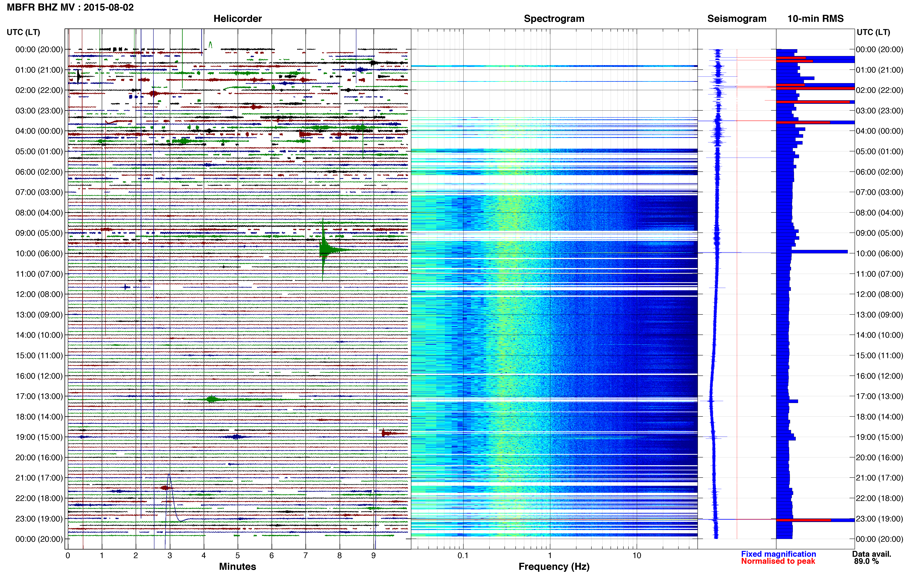This screenshot has height=578, width=924.
Task: Click the 'UTC (LT)' header right of the RMS panel
Action: click(873, 32)
